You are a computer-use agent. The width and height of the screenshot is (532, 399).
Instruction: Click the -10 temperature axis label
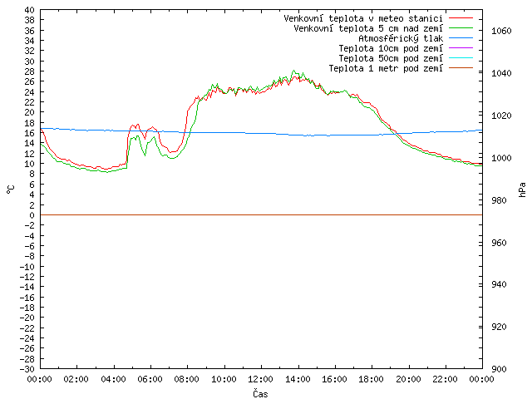(27, 267)
